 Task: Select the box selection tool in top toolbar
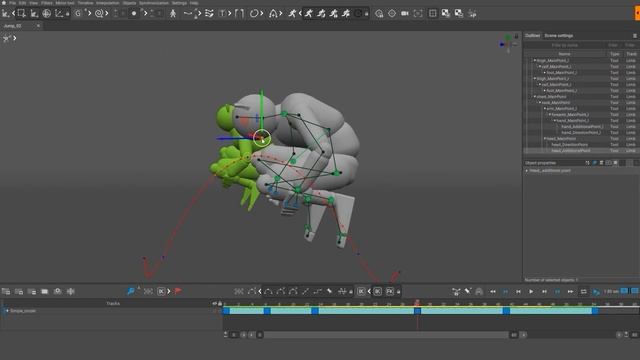pos(21,13)
